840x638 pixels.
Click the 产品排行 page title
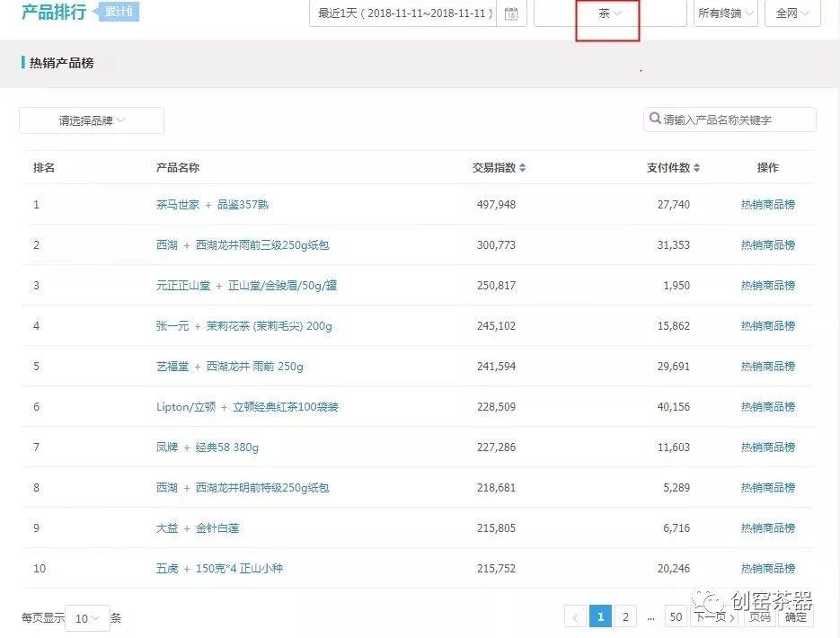pyautogui.click(x=54, y=12)
